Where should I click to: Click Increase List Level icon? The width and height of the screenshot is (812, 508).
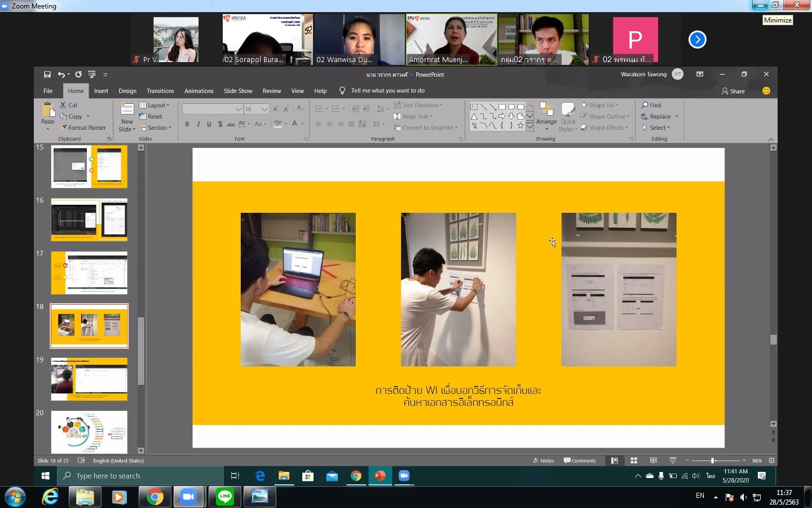click(365, 109)
